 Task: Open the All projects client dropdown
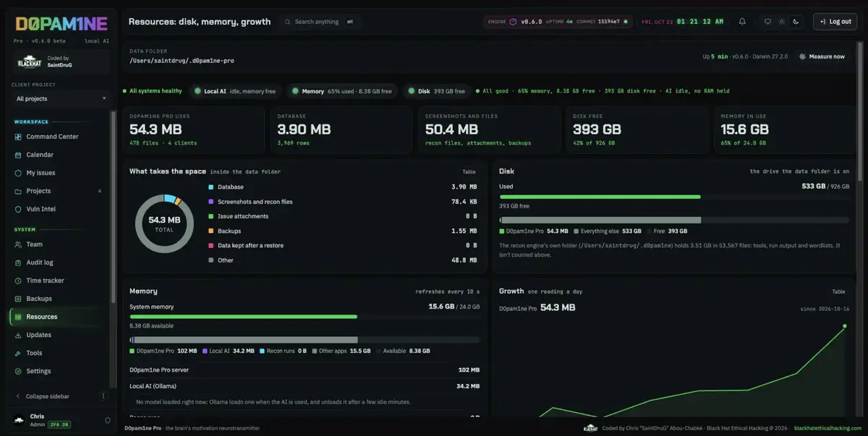point(61,98)
